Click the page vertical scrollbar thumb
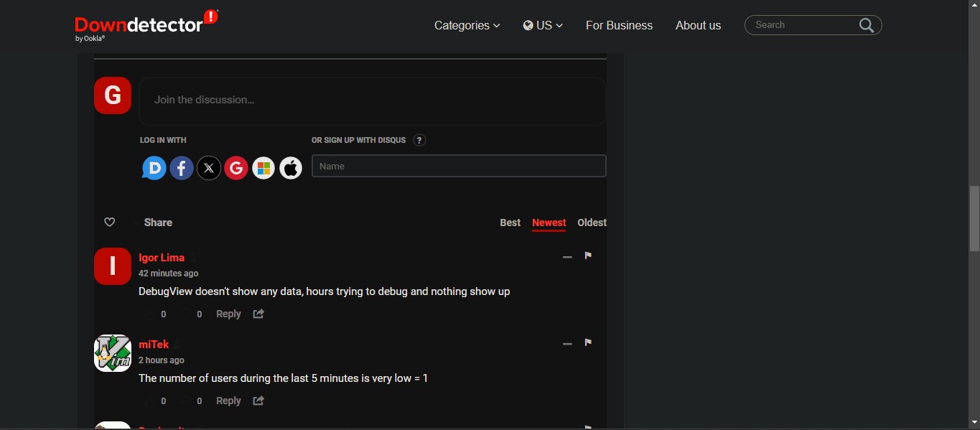The height and width of the screenshot is (430, 980). click(974, 218)
